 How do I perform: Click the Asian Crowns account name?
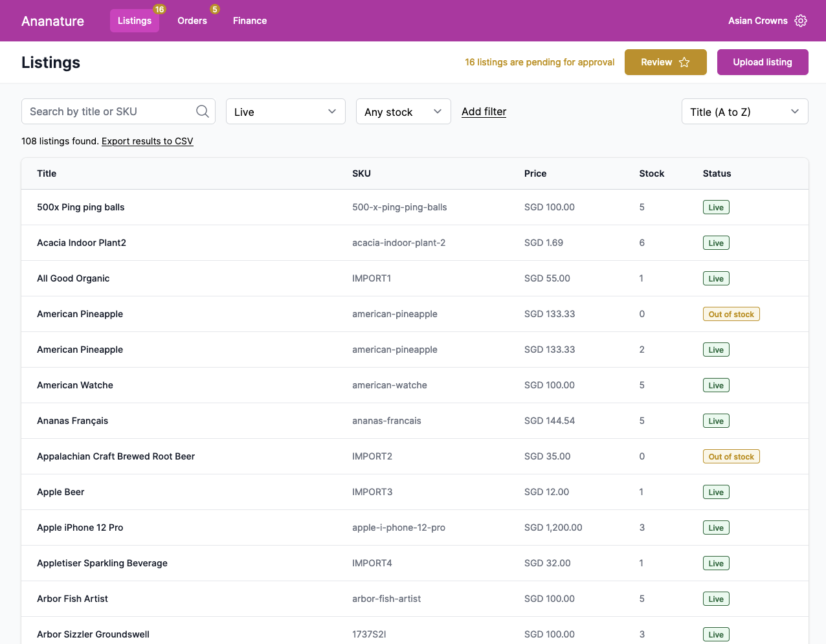[x=757, y=21]
